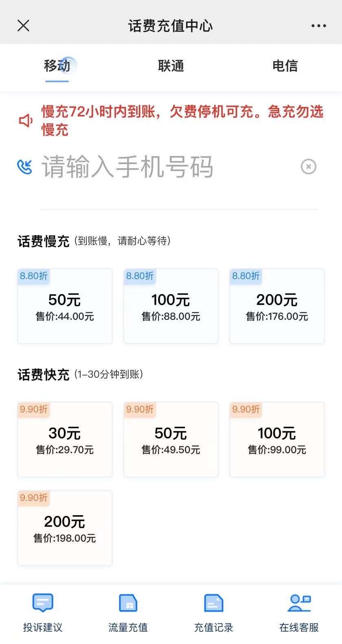The height and width of the screenshot is (644, 342).
Task: Clear the phone number with the X icon
Action: coord(308,167)
